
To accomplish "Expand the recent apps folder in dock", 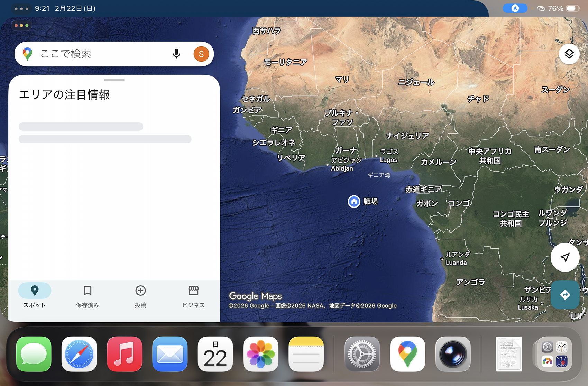I will pos(554,354).
